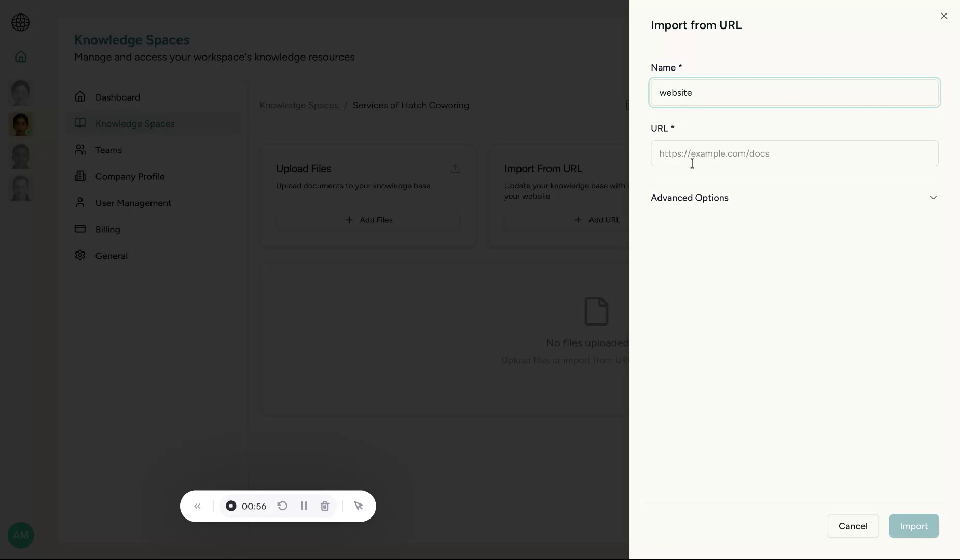
Task: Open the Knowledge Spaces book icon
Action: pos(80,123)
